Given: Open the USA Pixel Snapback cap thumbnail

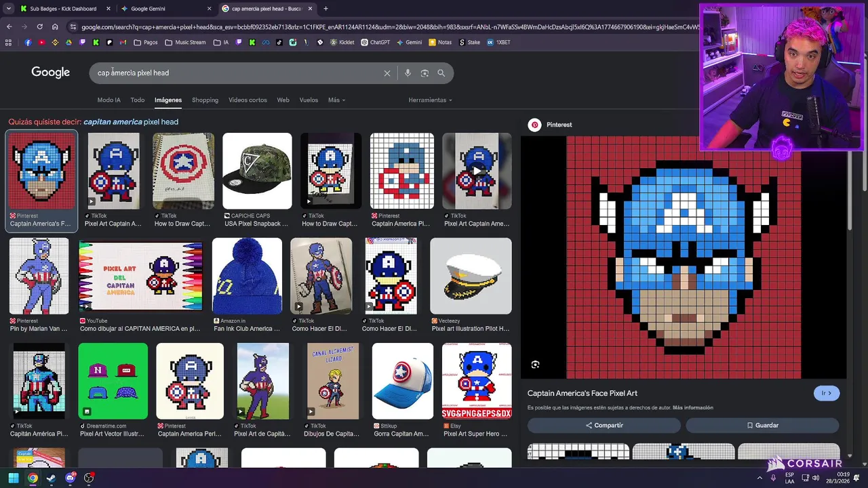Looking at the screenshot, I should (257, 171).
